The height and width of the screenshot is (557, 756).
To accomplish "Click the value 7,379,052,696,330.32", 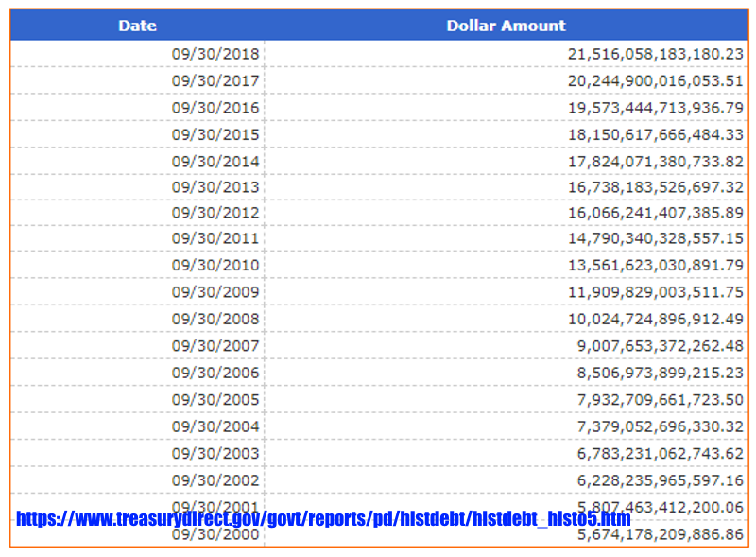I will tap(660, 427).
